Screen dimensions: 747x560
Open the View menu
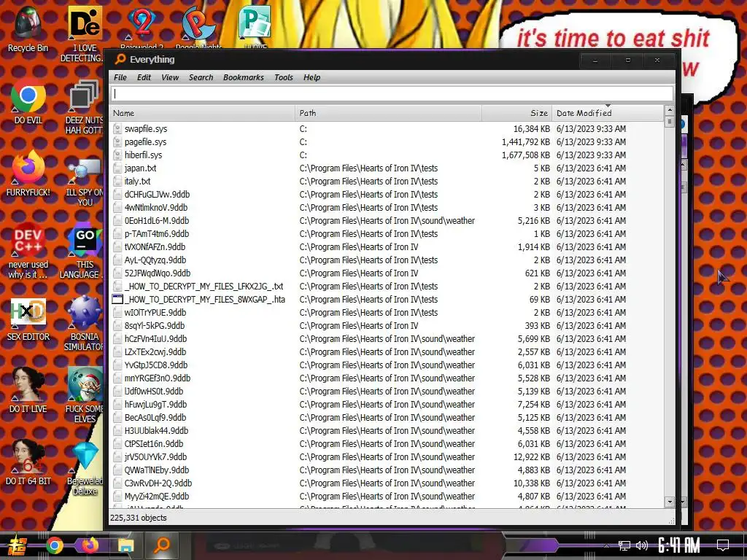tap(169, 77)
